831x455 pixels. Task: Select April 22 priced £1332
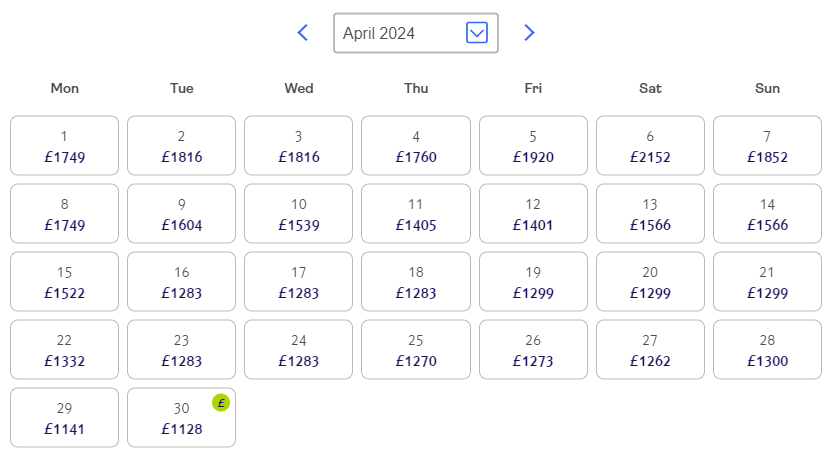coord(65,350)
